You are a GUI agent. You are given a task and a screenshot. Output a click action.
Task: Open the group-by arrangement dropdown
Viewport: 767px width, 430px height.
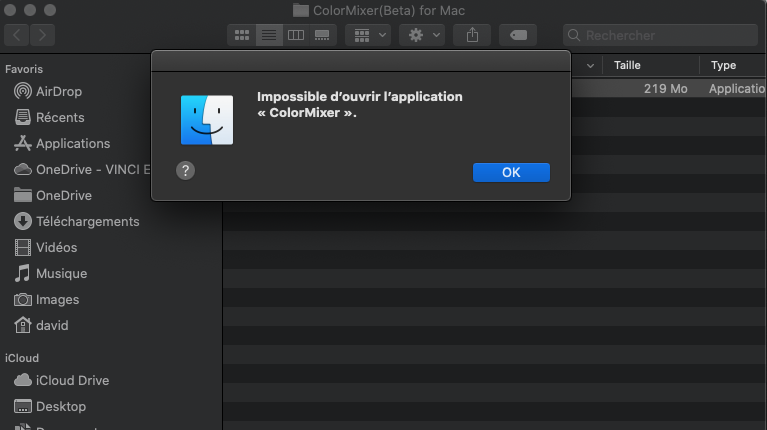coord(368,35)
